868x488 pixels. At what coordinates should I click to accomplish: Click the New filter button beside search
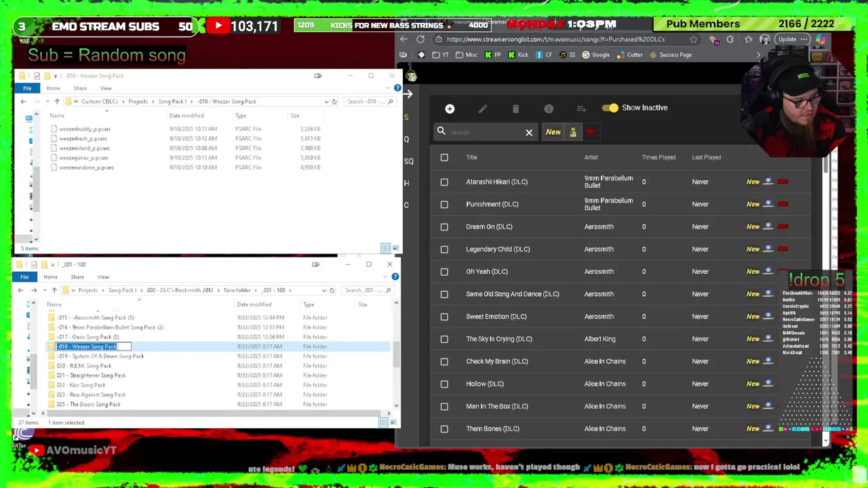(553, 132)
